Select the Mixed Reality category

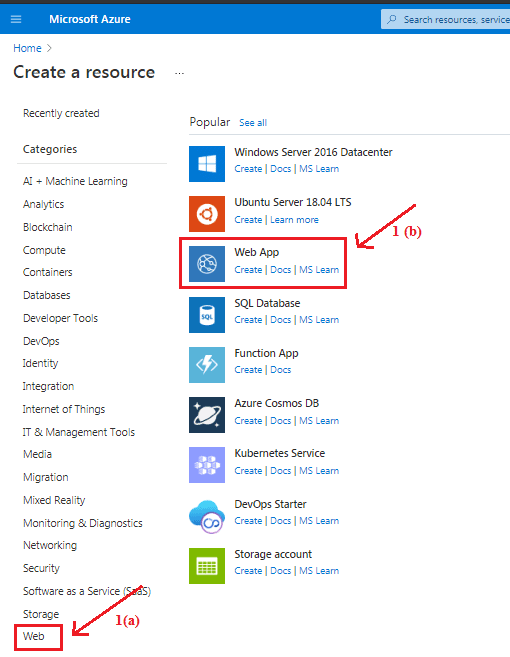pyautogui.click(x=54, y=500)
